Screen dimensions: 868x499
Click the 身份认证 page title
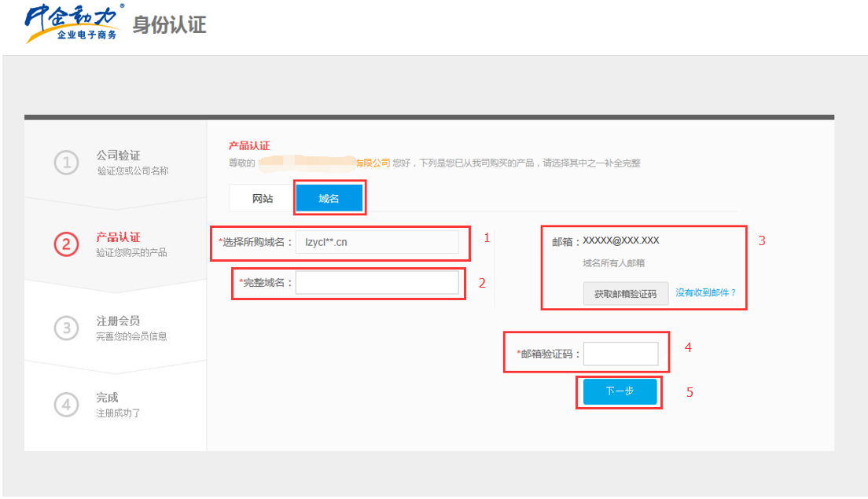coord(169,25)
